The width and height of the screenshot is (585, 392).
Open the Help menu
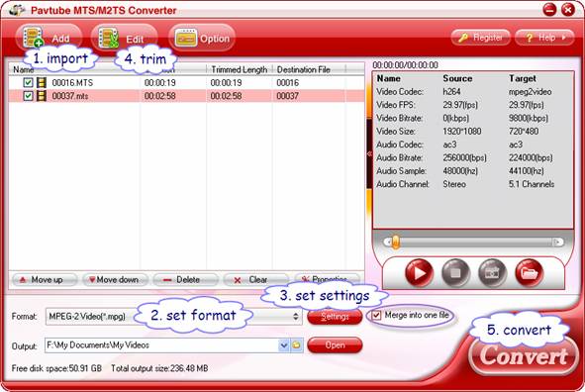click(544, 38)
